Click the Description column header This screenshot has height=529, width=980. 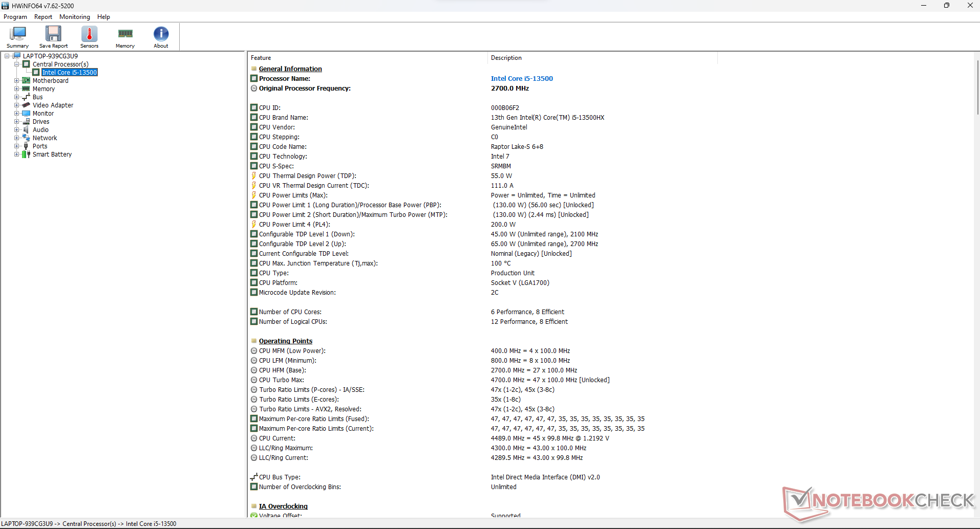[x=603, y=58]
